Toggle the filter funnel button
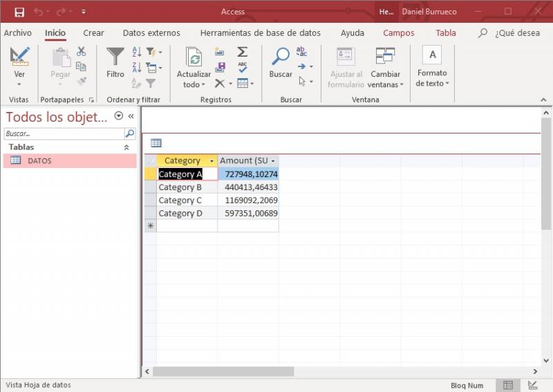This screenshot has height=392, width=553. pyautogui.click(x=151, y=83)
